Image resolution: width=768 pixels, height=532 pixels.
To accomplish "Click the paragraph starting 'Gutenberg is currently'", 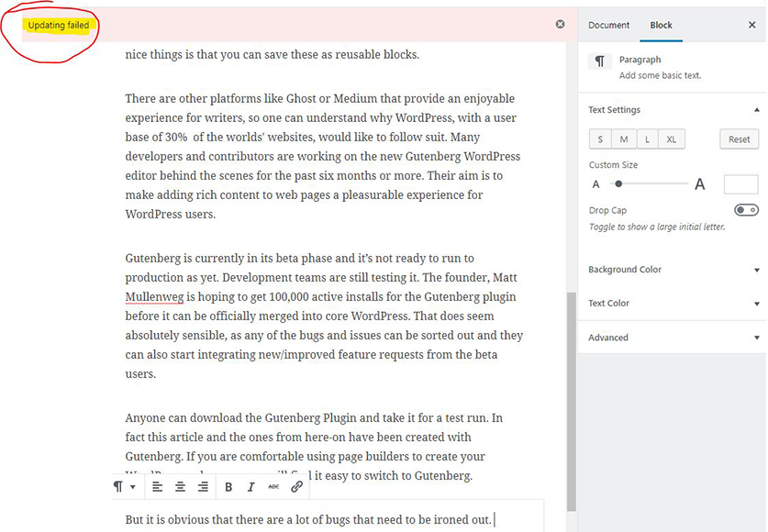I will pyautogui.click(x=324, y=316).
